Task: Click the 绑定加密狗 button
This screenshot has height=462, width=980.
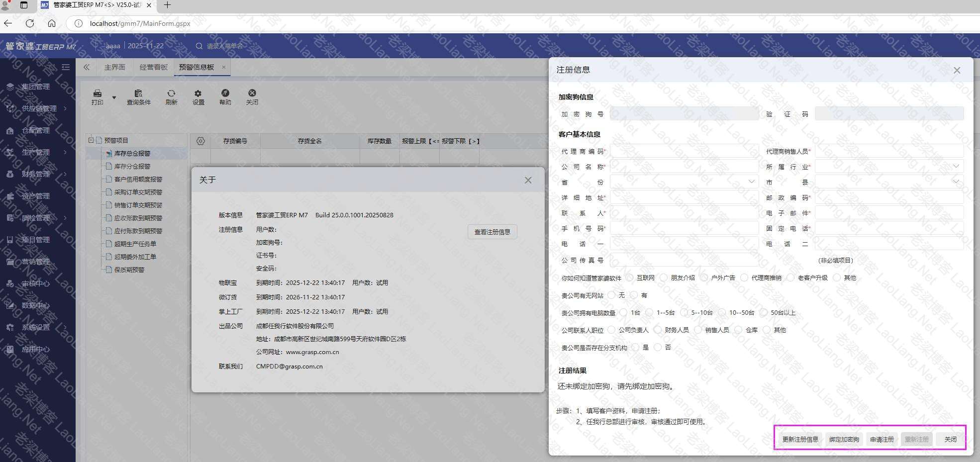Action: point(844,439)
